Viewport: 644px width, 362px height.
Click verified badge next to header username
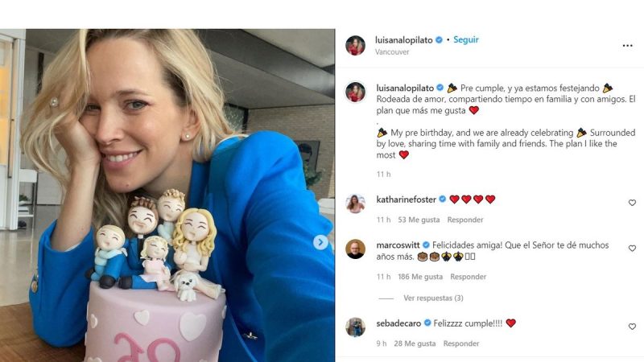click(x=439, y=39)
